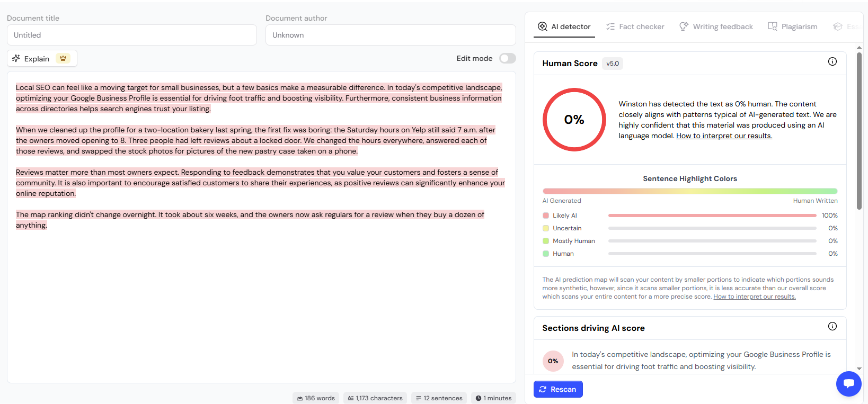Click the 0% human score circle
This screenshot has height=404, width=868.
click(574, 120)
